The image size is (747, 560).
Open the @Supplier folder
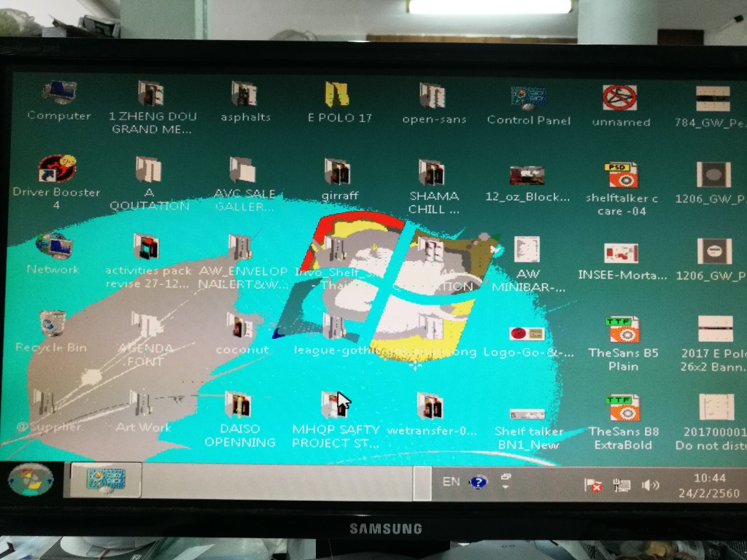pos(44,402)
